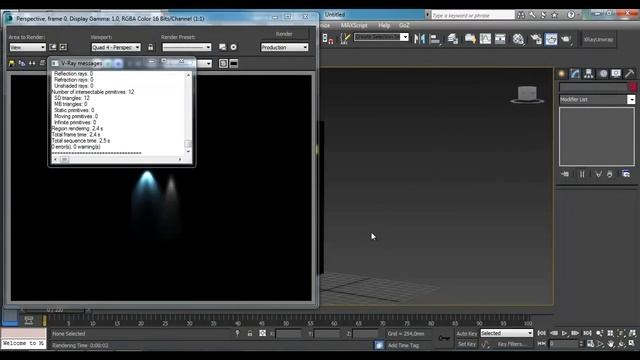Click the Key Filters button
This screenshot has height=360, width=640.
tap(512, 344)
